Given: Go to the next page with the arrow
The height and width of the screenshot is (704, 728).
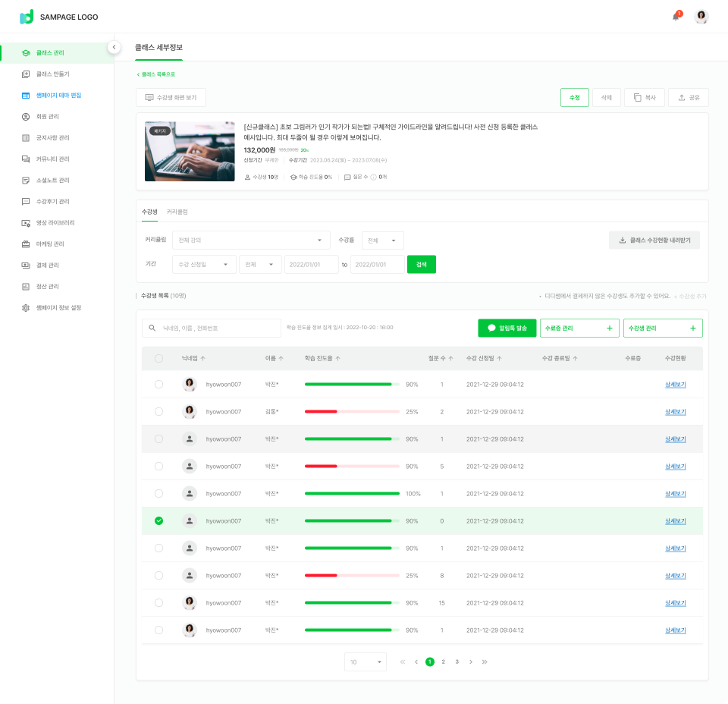Looking at the screenshot, I should 471,662.
